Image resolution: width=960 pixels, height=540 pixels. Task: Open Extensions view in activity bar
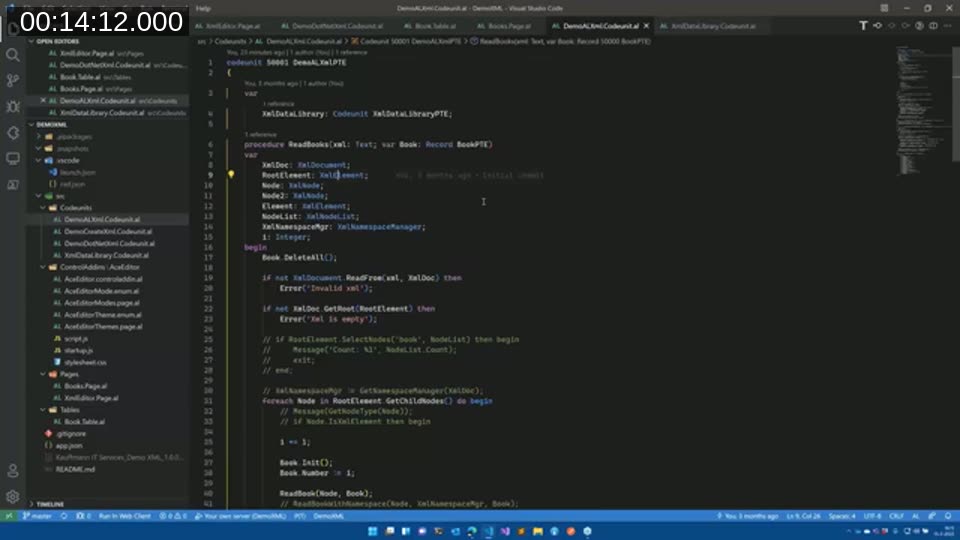pos(13,133)
